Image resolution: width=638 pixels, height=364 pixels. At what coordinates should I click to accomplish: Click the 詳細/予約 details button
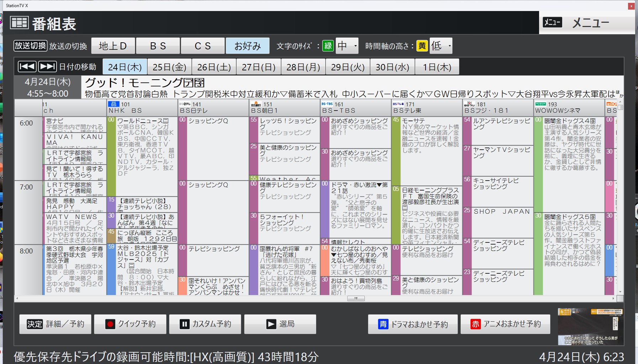point(55,324)
